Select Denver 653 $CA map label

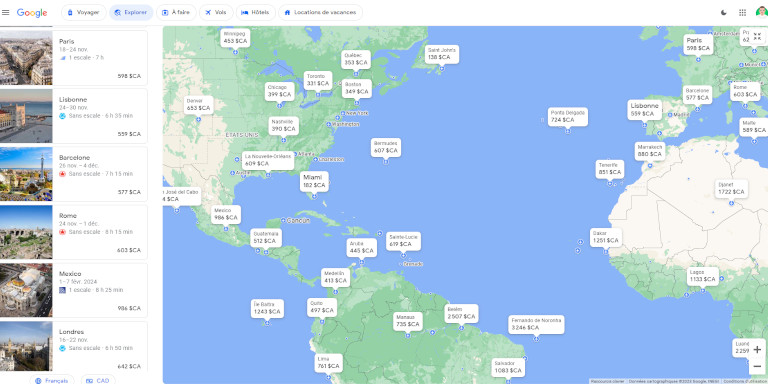click(x=198, y=105)
